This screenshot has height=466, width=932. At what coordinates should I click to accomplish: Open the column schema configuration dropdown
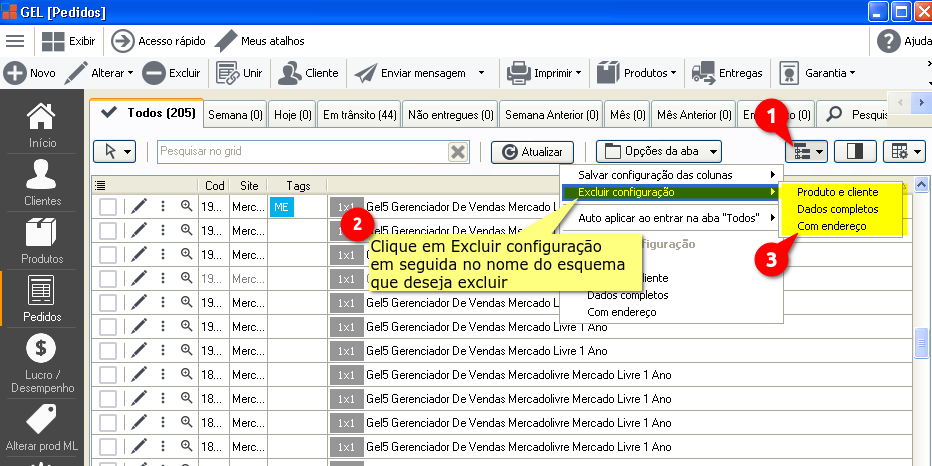(x=807, y=152)
